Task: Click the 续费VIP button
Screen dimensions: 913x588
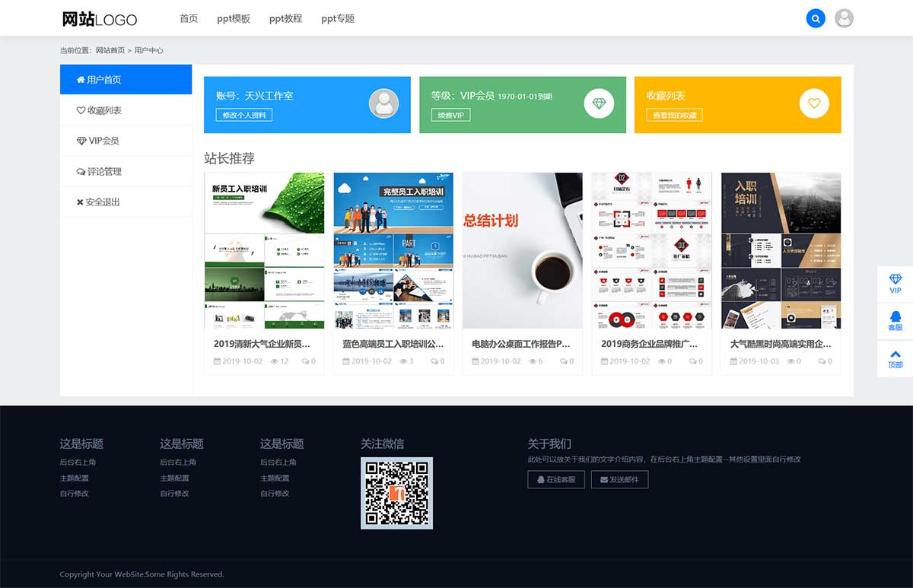Action: point(451,115)
